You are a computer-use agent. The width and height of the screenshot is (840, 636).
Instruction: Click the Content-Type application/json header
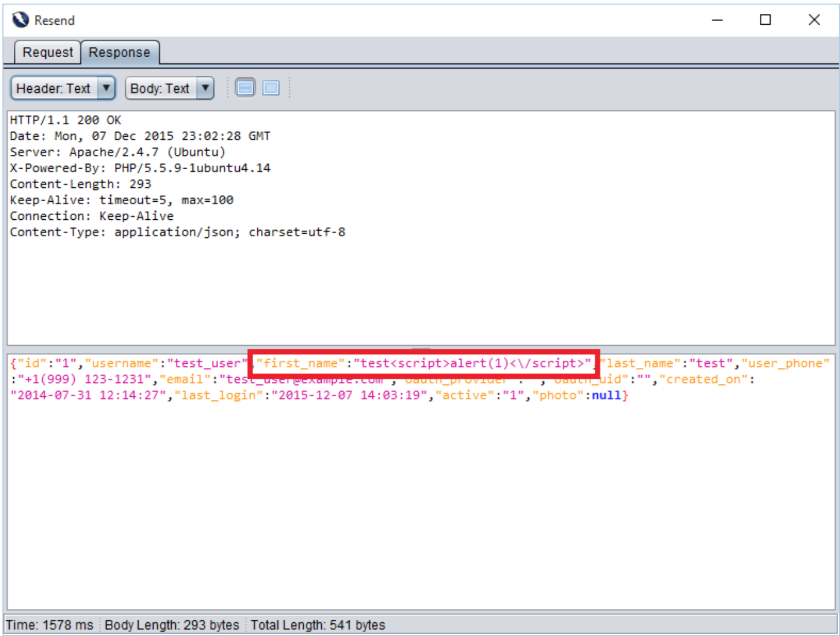pos(177,232)
